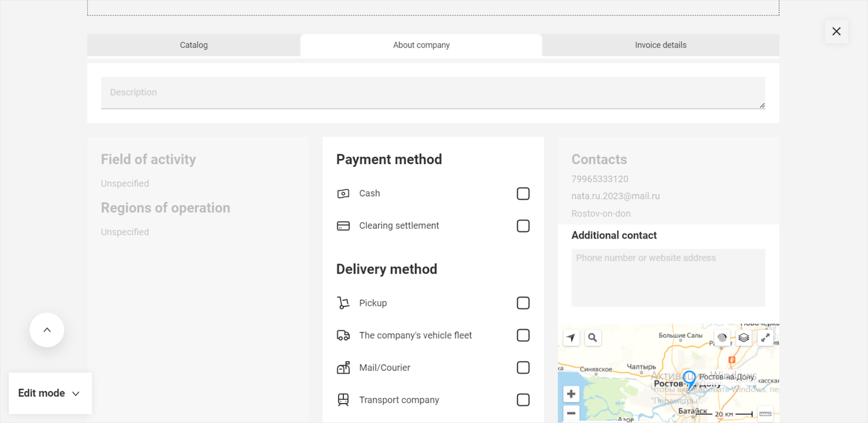Open the map layers selector
Screen dimensions: 868x423
click(743, 338)
